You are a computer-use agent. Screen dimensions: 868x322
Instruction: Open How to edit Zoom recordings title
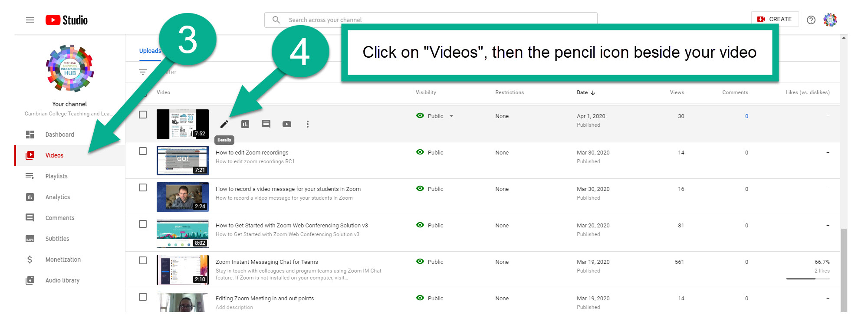click(252, 152)
